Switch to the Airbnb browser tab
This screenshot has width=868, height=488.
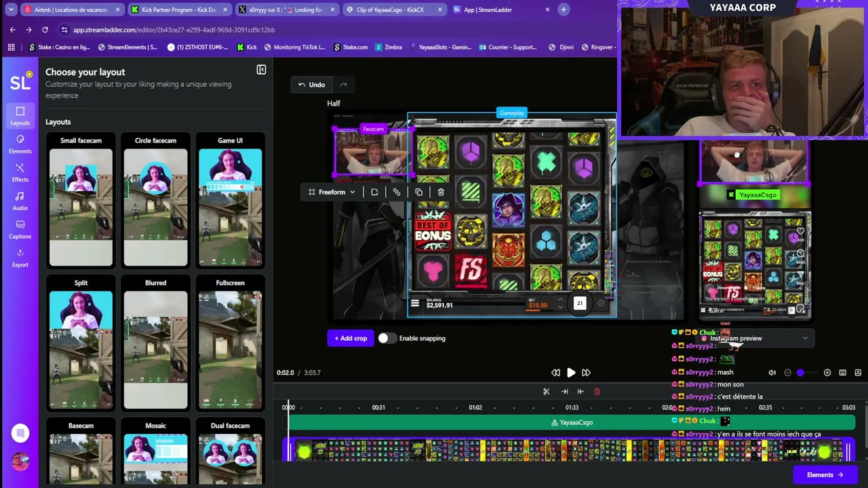pos(72,9)
